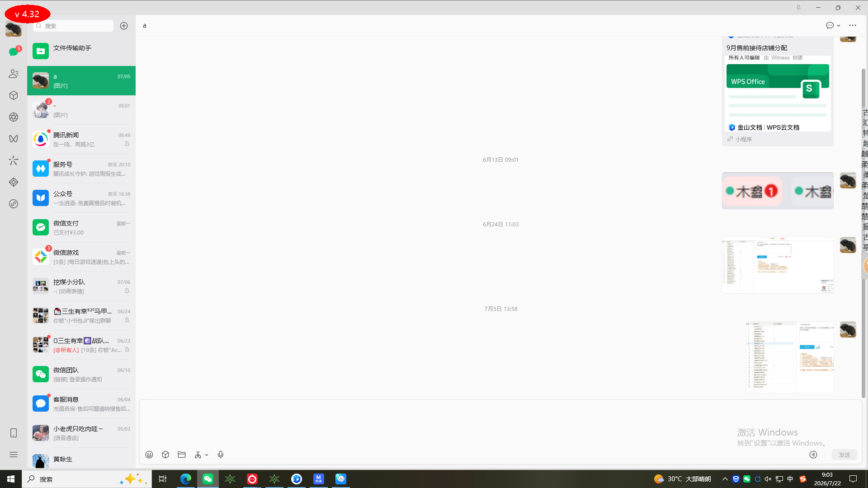Open the 小老虎只吃肉哇 conversation
This screenshot has height=488, width=868.
pos(81,433)
